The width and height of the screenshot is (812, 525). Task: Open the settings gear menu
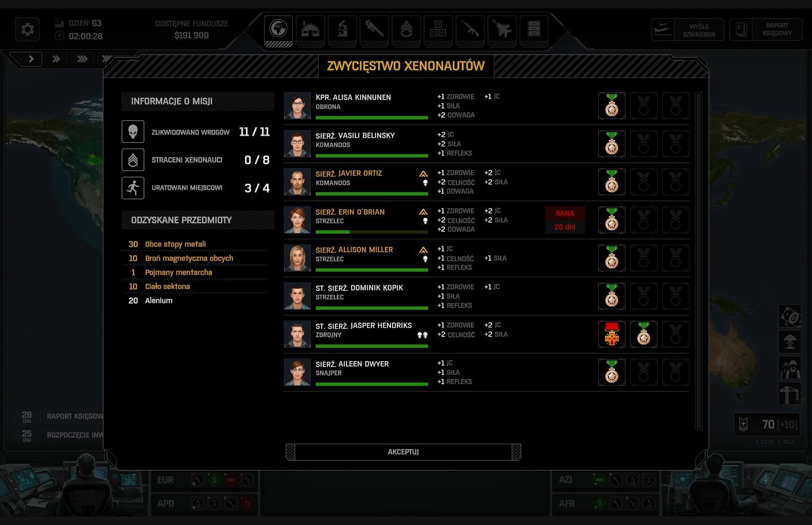[27, 30]
